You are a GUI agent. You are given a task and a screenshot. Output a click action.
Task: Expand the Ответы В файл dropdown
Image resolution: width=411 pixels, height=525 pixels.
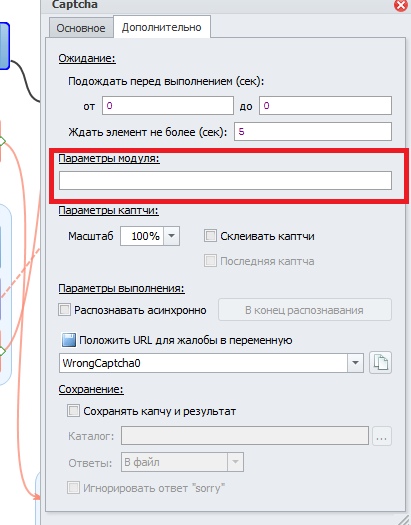pos(235,462)
